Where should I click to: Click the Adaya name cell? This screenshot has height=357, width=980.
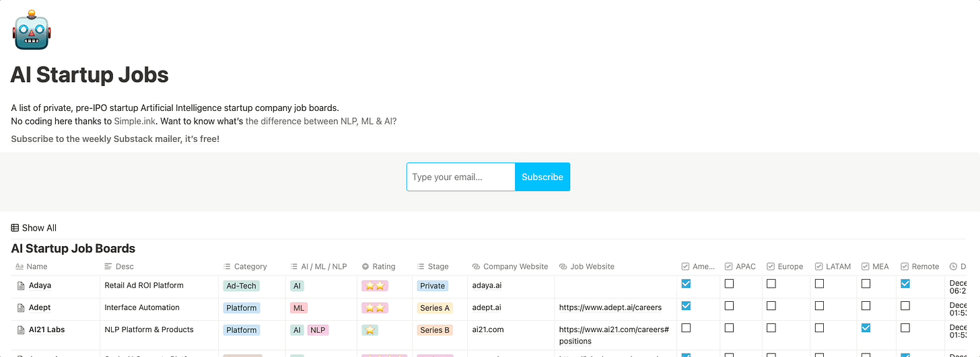pyautogui.click(x=40, y=286)
